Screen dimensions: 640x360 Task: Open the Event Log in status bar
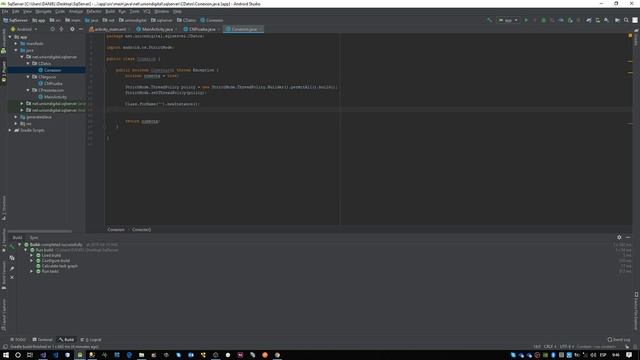[619, 340]
